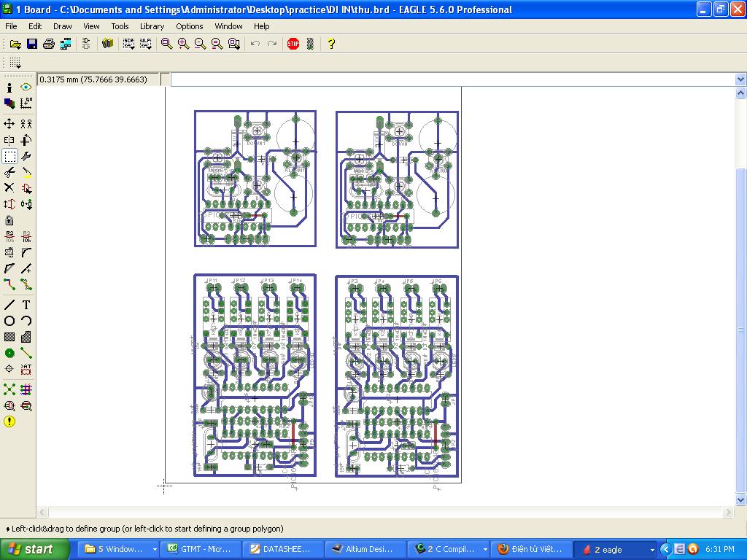The image size is (747, 560).
Task: Redo the last undone action
Action: click(x=272, y=44)
